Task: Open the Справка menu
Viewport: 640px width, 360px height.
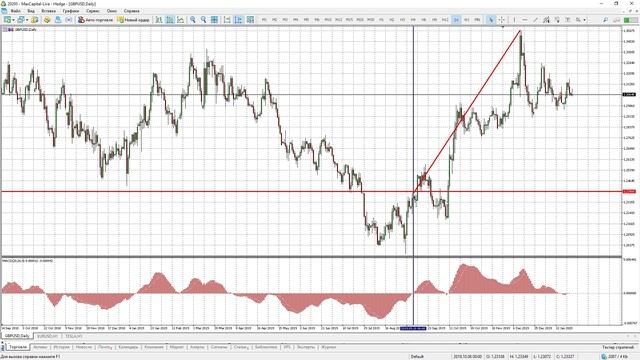Action: pos(131,11)
